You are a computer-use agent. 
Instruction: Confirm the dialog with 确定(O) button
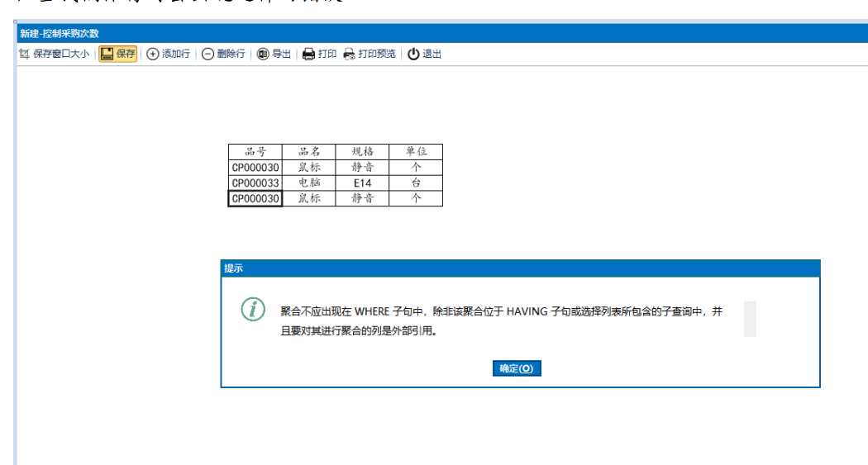point(517,368)
